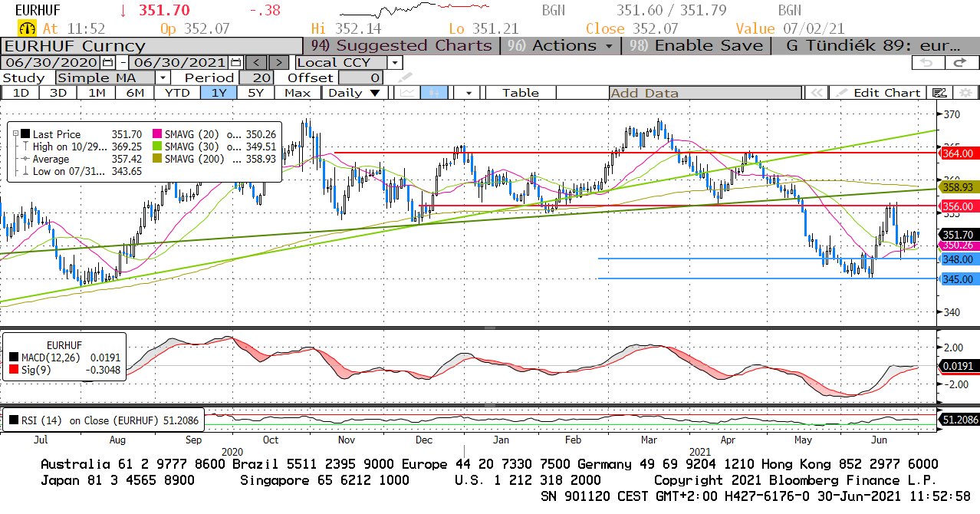Click the red down arrow price indicator
980x514 pixels.
point(123,11)
